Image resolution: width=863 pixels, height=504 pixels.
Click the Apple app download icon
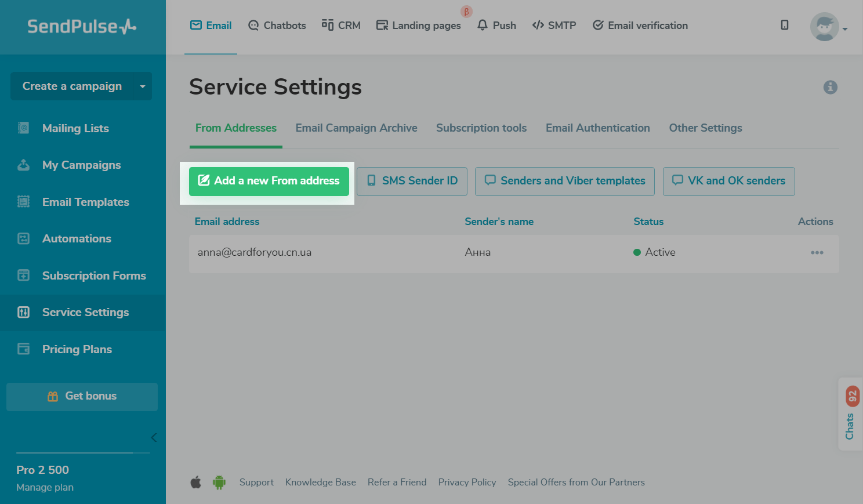click(196, 482)
